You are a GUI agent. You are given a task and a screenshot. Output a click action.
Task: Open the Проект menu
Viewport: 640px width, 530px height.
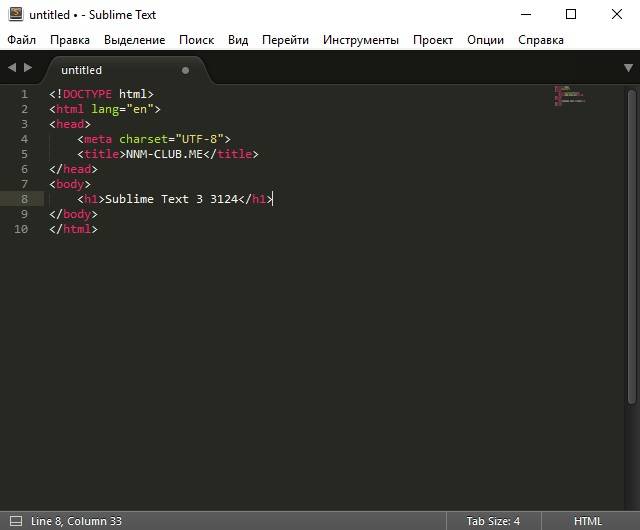coord(433,40)
